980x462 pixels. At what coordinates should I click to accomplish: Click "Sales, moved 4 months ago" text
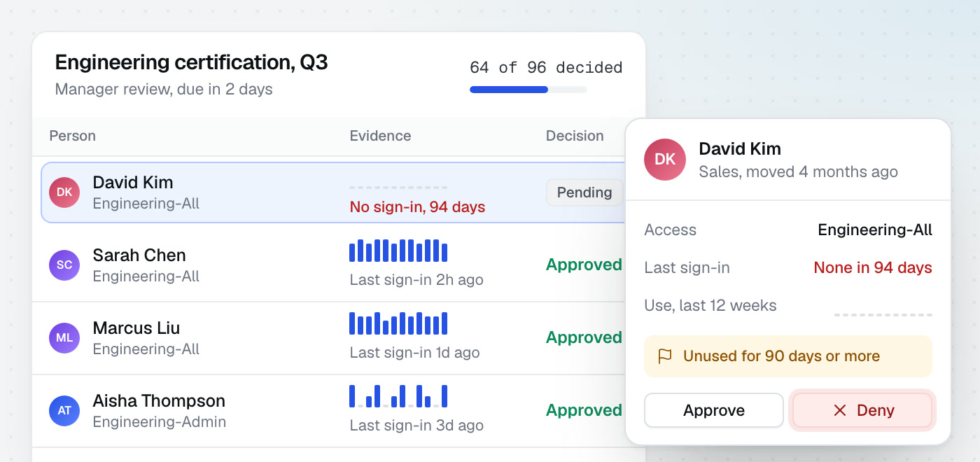(798, 171)
